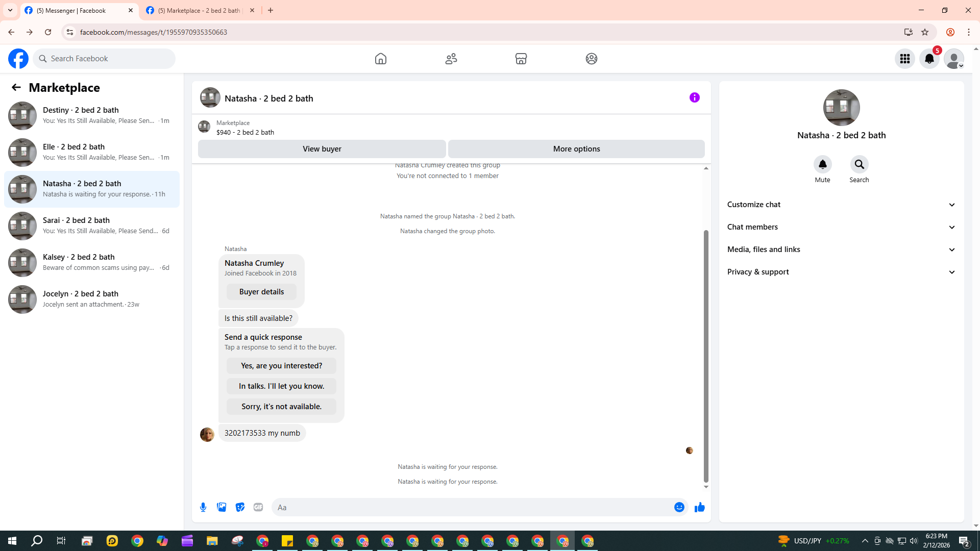Go back with the Marketplace back arrow
980x551 pixels.
[x=16, y=87]
